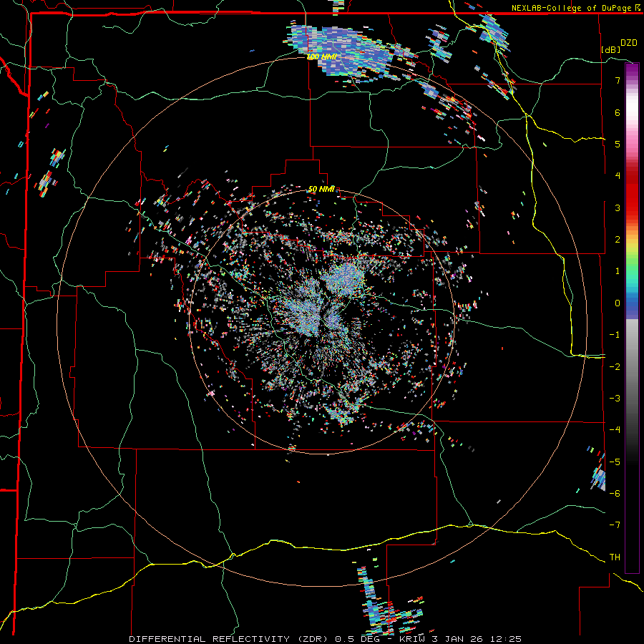Click the 6 tick label on color scale
The image size is (644, 644).
pos(618,112)
